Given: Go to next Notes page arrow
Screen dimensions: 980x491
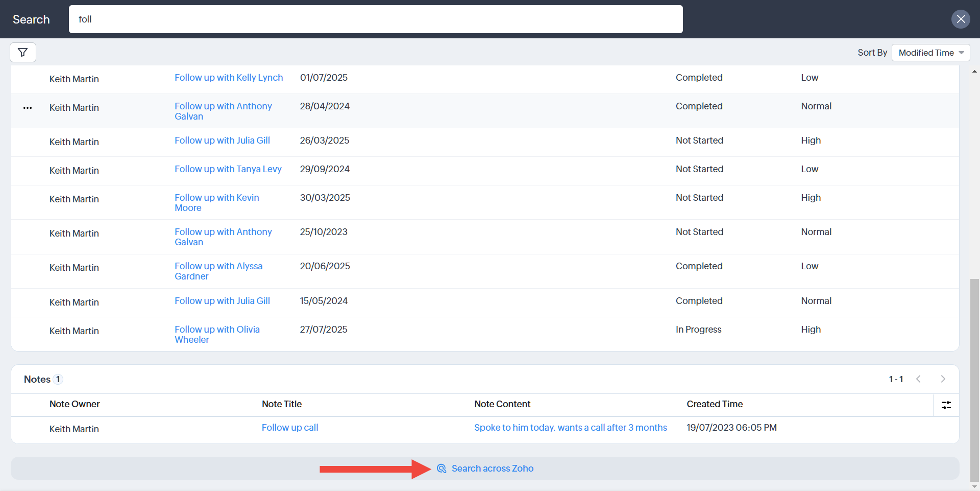Looking at the screenshot, I should (943, 379).
